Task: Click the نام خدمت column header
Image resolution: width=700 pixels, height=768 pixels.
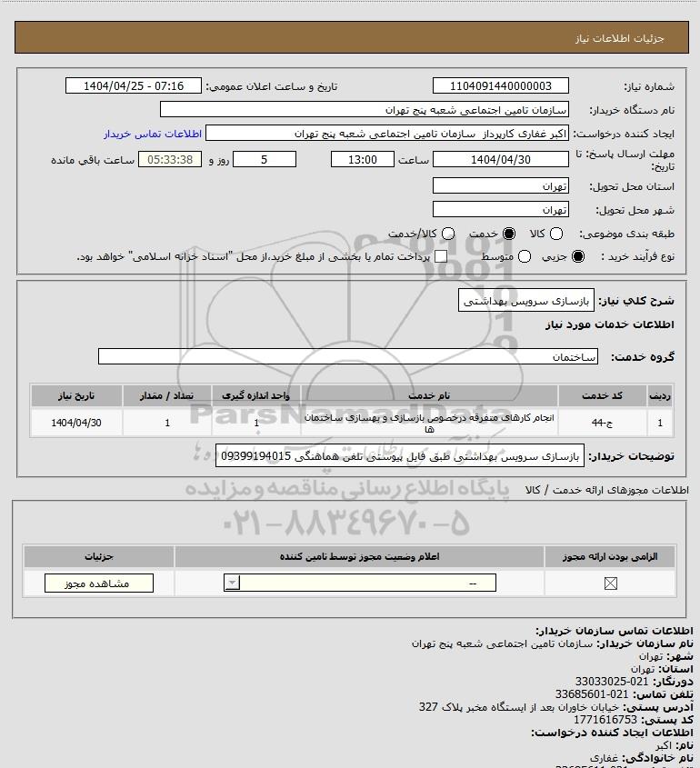Action: [x=429, y=395]
